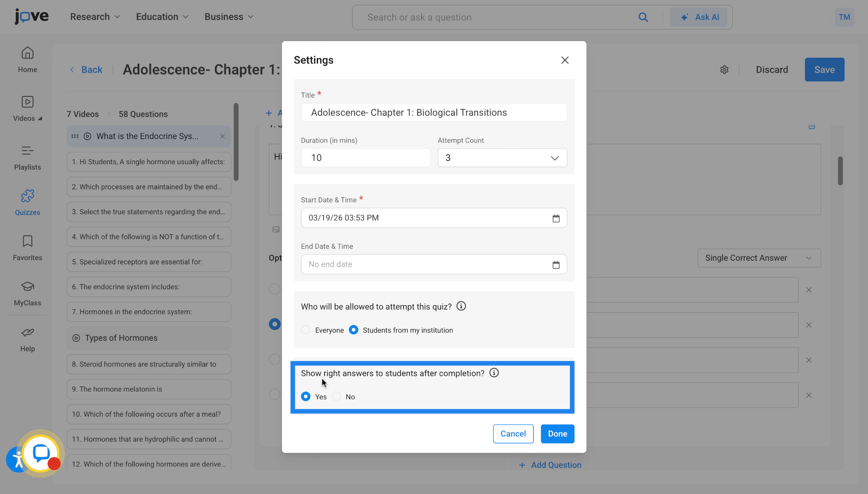Cancel the Settings dialog
Viewport: 868px width, 494px height.
point(513,434)
